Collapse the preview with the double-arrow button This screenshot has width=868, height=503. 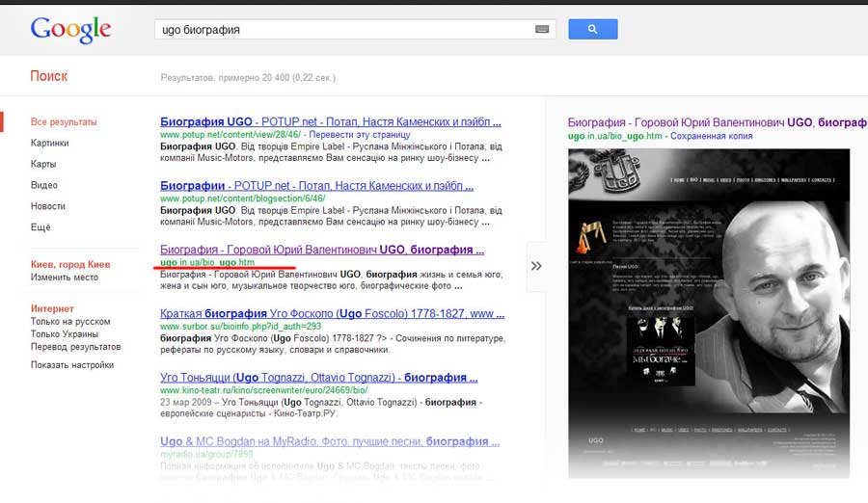click(536, 266)
